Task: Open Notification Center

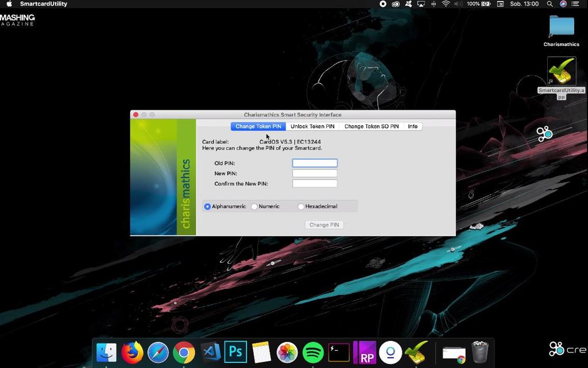Action: click(x=575, y=4)
